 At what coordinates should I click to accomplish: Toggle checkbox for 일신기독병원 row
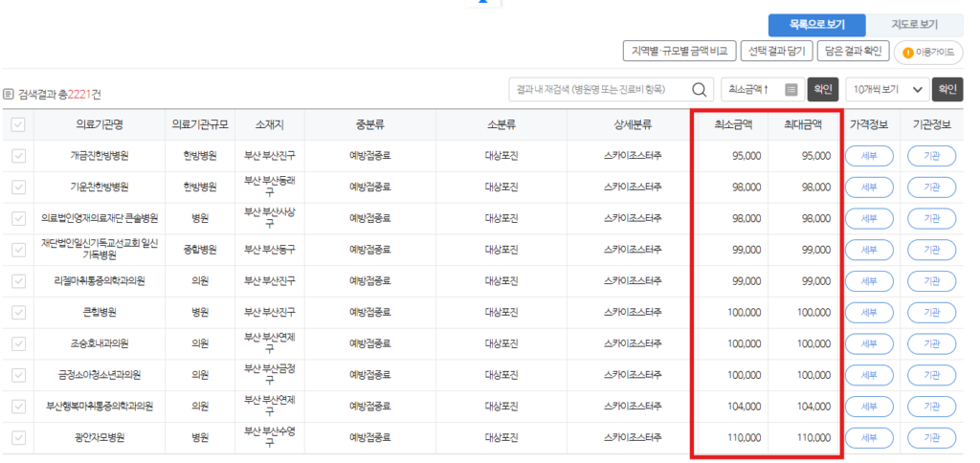[x=18, y=250]
